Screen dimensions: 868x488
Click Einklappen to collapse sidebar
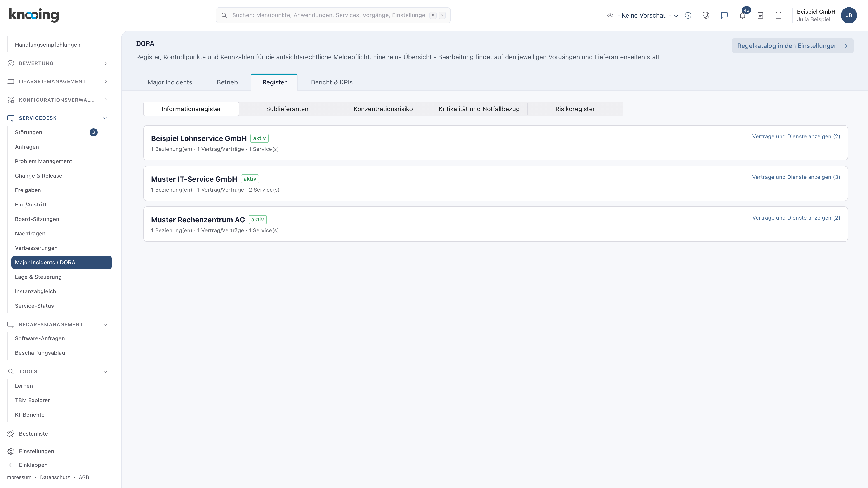[33, 465]
